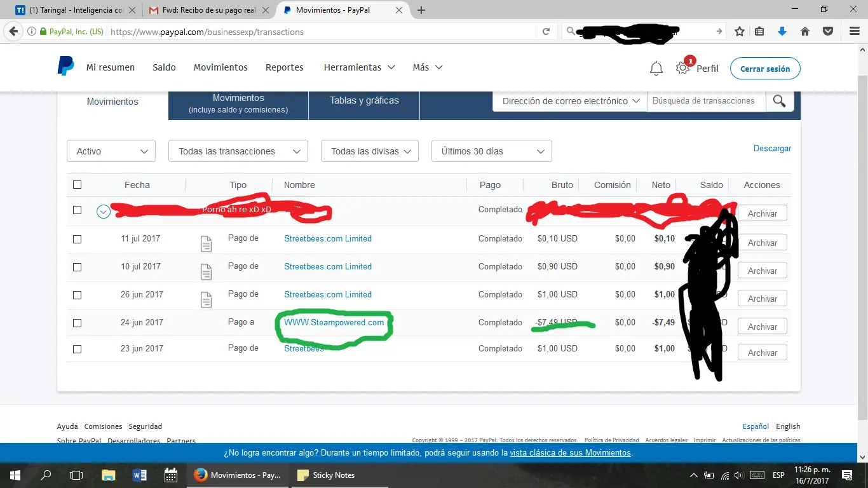
Task: Toggle the select-all checkbox in table header
Action: 78,185
